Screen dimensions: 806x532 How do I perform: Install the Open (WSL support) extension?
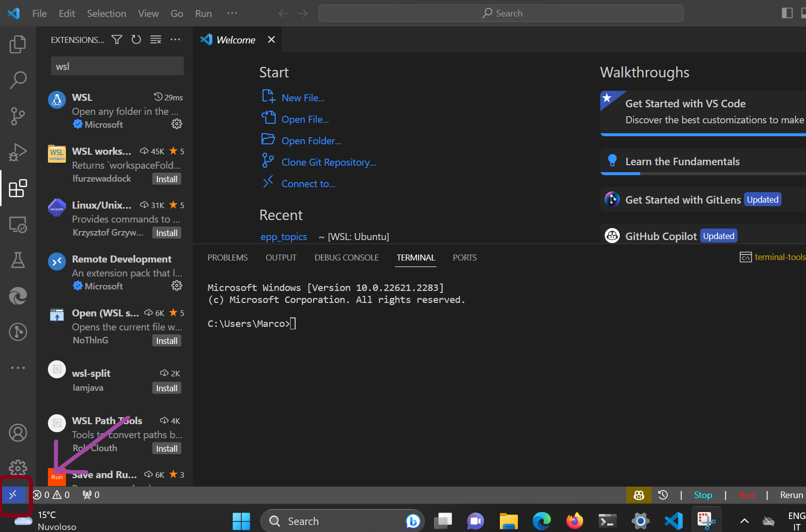click(x=167, y=340)
